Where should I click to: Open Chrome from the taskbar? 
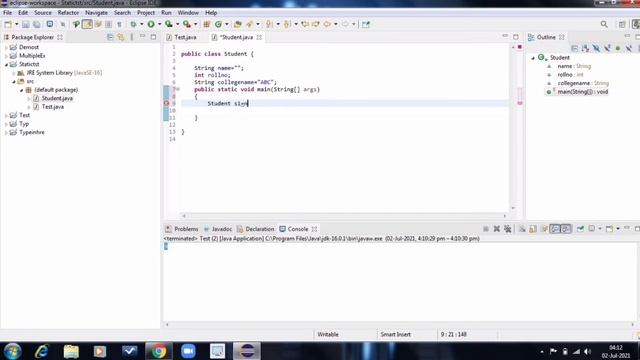(159, 351)
